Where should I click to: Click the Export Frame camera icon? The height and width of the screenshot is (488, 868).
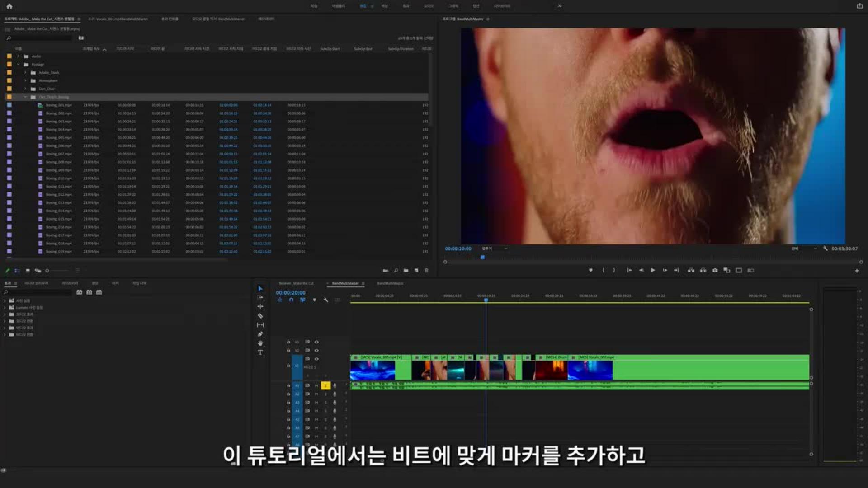[715, 270]
